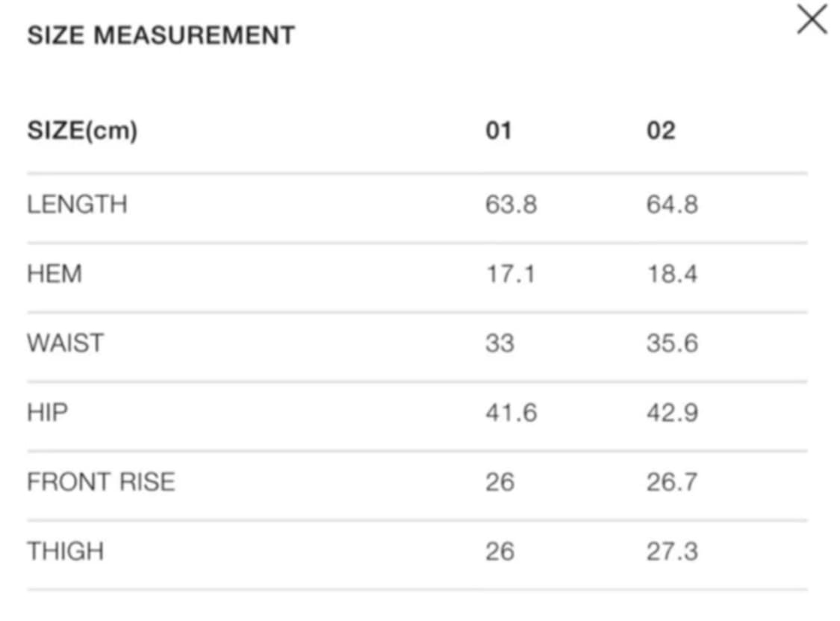Close the size measurement popup
This screenshot has width=840, height=621.
(x=812, y=19)
